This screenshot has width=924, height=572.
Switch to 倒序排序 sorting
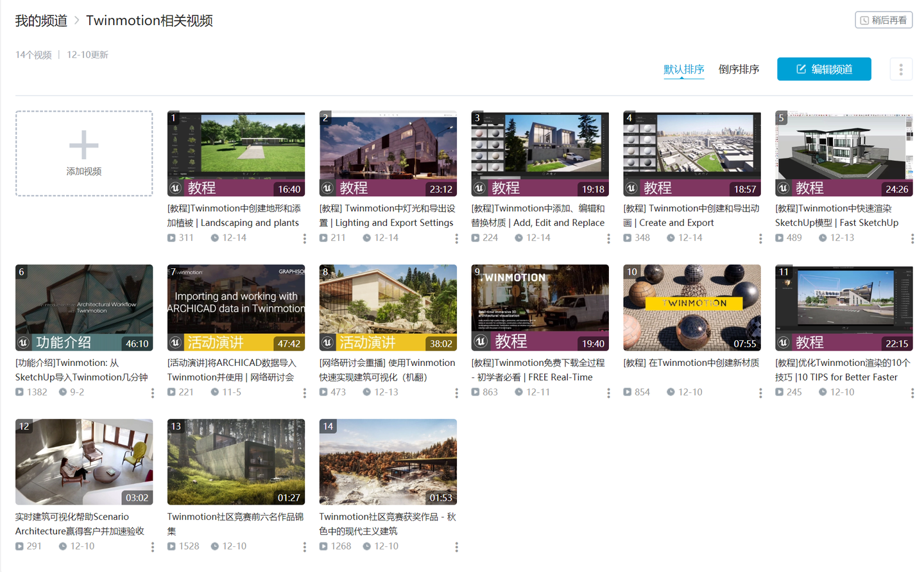pos(739,69)
